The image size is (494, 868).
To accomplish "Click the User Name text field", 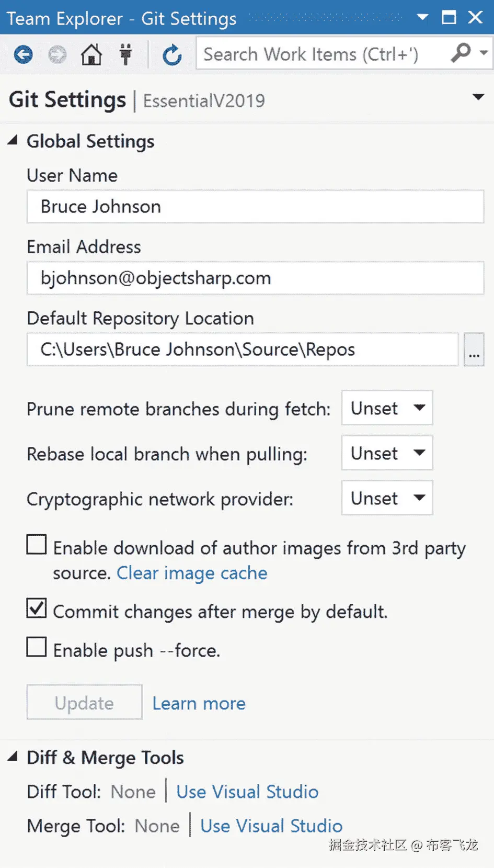I will 255,207.
